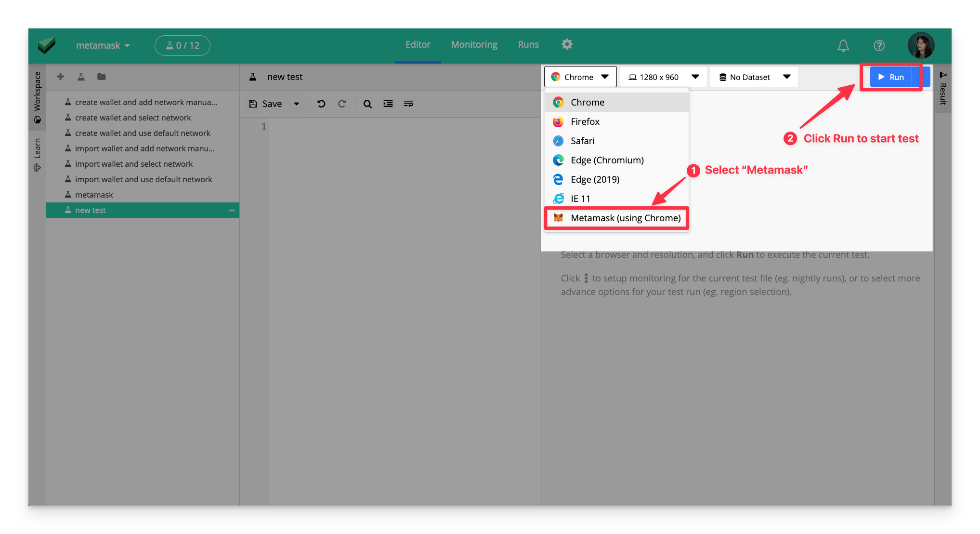Expand the 1280 x 960 resolution dropdown
This screenshot has width=980, height=534.
(x=664, y=77)
